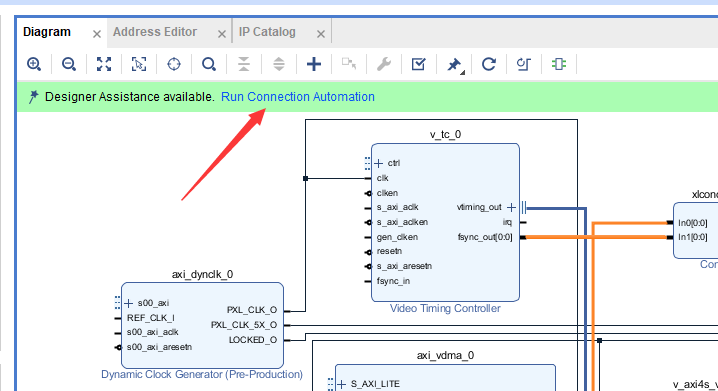
Task: Click the Make External connection icon
Action: coord(349,64)
